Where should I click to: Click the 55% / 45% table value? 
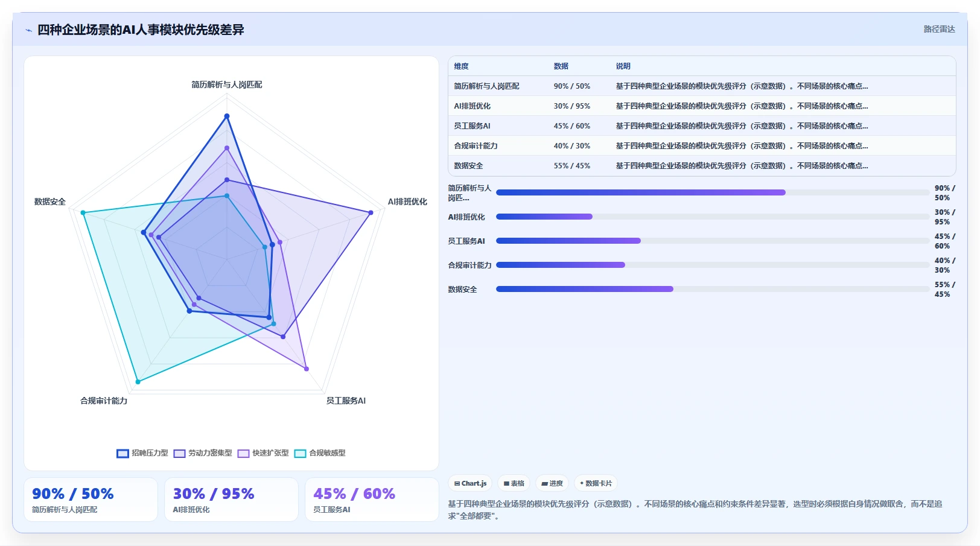[x=572, y=166]
